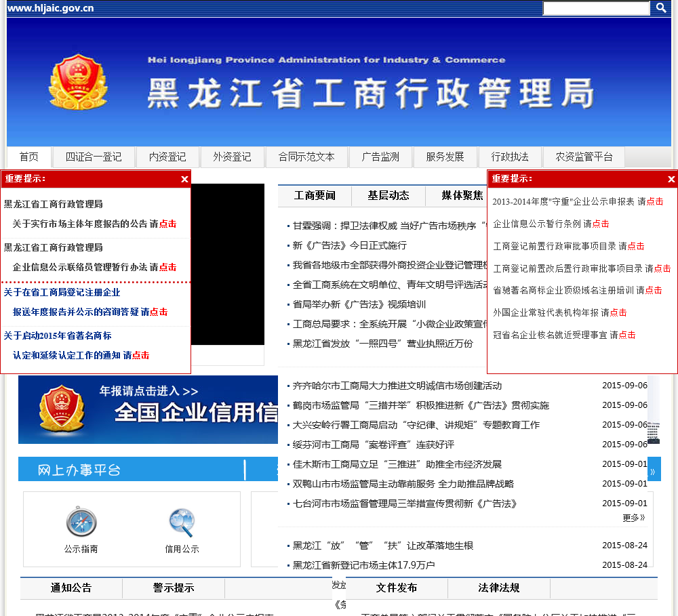
Task: Open the 信用公示 magnifier icon
Action: coord(182,523)
